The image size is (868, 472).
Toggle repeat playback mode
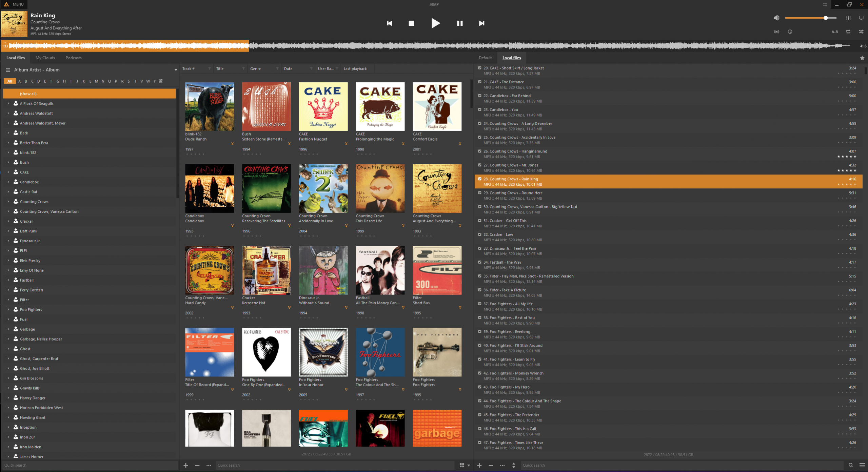tap(848, 32)
